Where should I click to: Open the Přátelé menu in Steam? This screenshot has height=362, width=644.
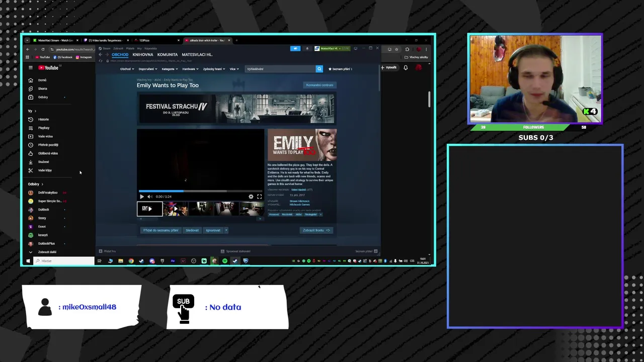[130, 48]
